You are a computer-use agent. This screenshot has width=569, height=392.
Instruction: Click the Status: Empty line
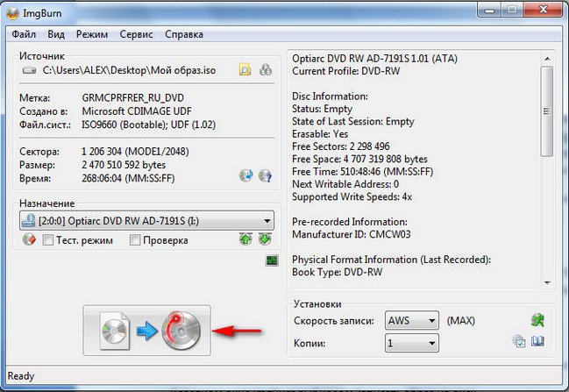click(x=322, y=109)
